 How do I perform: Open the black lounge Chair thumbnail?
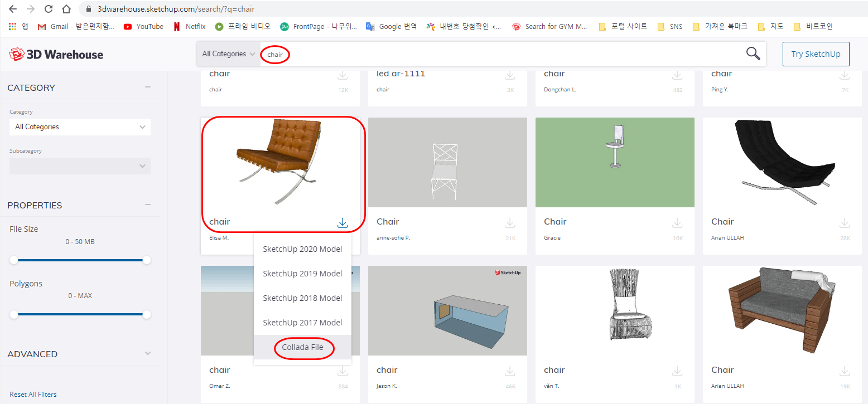tap(782, 162)
